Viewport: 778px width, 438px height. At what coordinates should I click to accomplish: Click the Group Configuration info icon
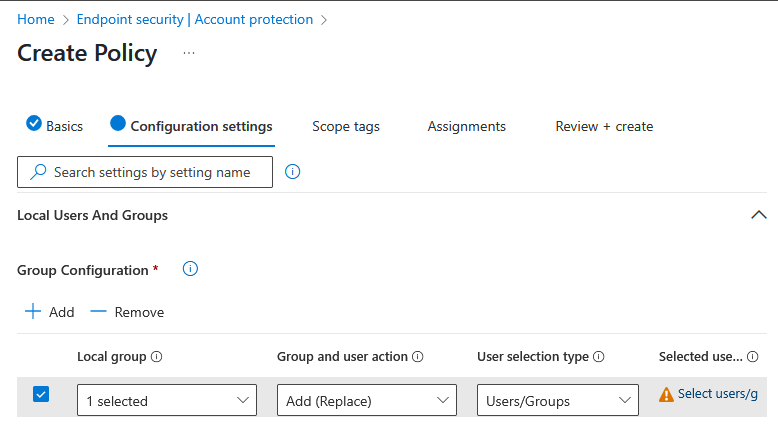point(190,269)
